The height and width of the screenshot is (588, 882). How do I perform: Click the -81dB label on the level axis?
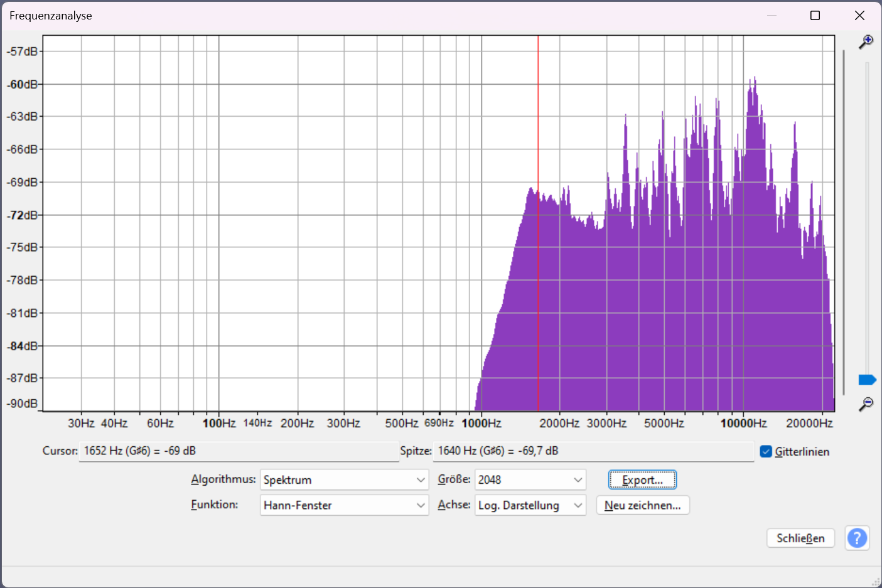pos(22,313)
